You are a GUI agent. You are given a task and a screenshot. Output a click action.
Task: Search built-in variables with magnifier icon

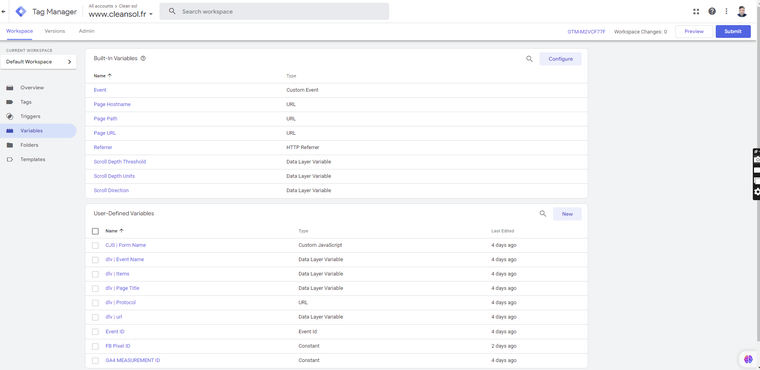coord(529,59)
